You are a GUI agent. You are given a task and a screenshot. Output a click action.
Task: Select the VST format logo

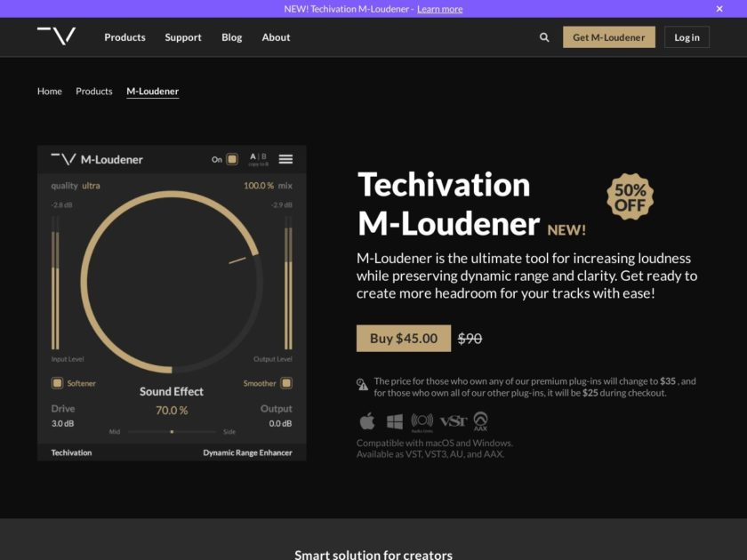click(452, 421)
